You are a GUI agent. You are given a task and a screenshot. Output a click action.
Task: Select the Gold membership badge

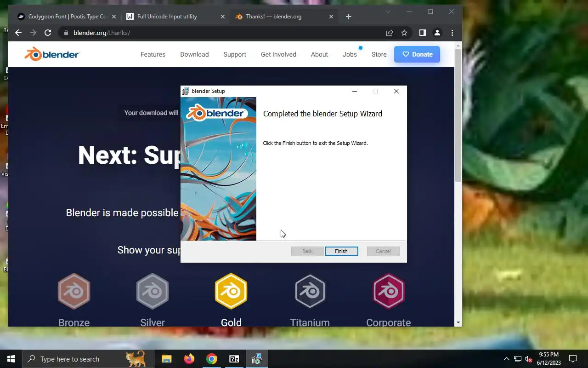tap(231, 291)
